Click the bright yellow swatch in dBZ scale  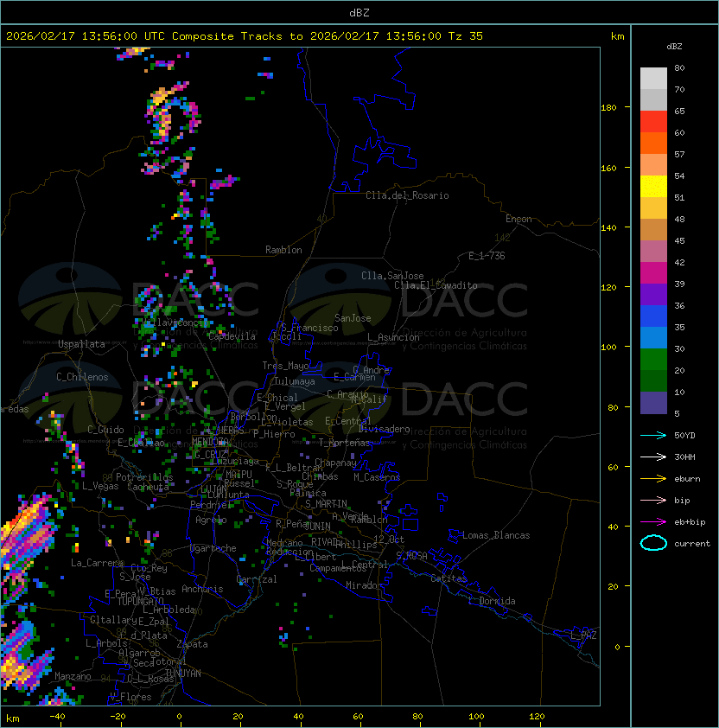tap(653, 186)
